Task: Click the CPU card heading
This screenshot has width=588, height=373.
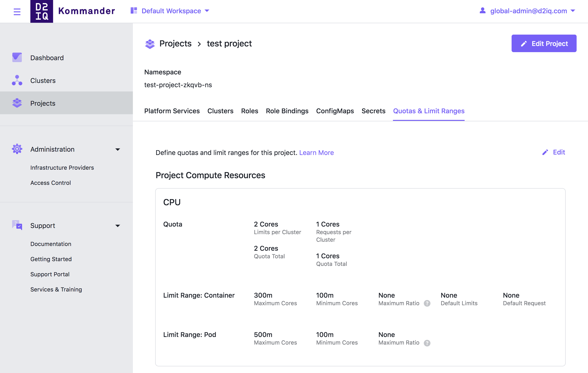Action: (172, 202)
